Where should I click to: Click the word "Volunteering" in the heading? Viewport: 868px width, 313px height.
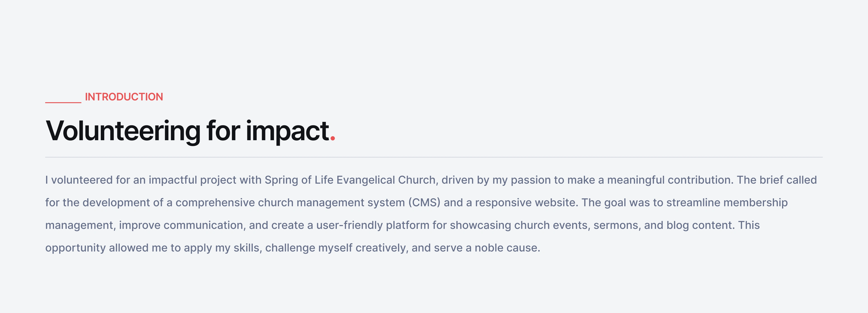[123, 131]
